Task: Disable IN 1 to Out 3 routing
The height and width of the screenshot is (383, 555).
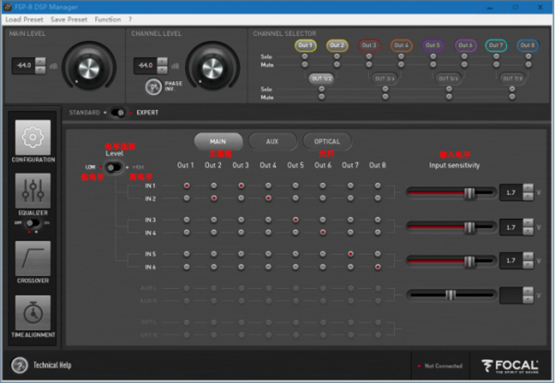Action: pos(241,185)
